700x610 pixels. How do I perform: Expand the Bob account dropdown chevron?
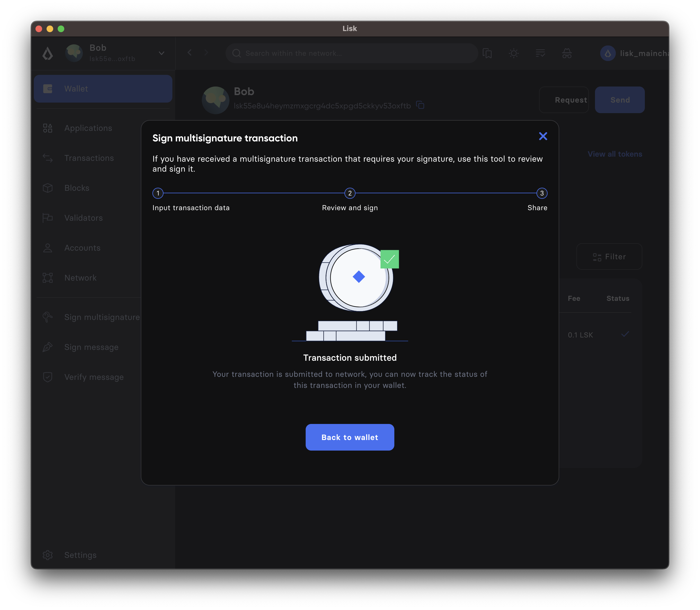click(x=162, y=53)
